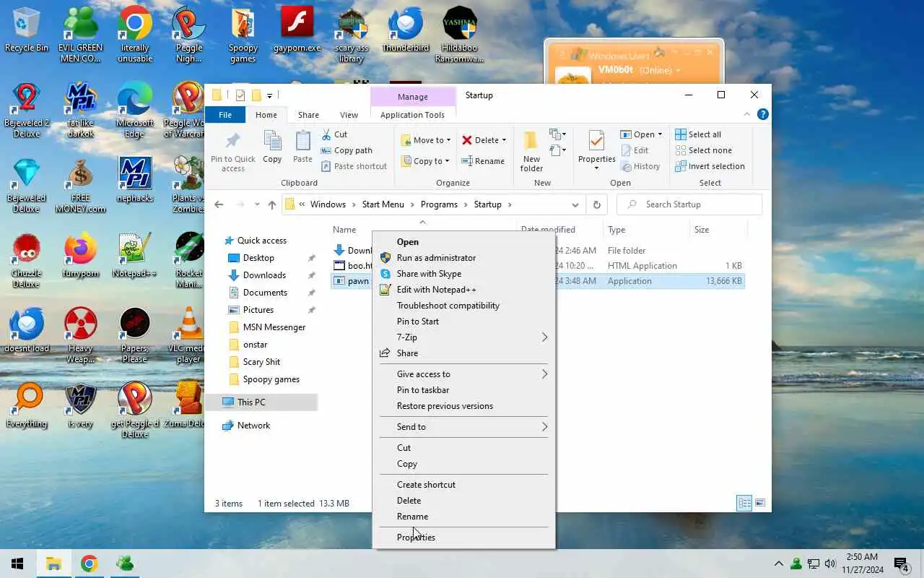Click Pin to Quick access ribbon icon
Screen dimensions: 924x578
coord(233,152)
